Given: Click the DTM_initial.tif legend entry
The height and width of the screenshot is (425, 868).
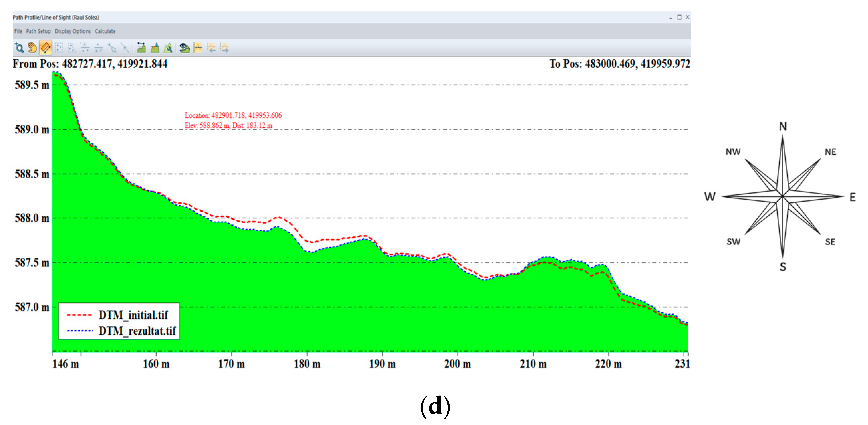Looking at the screenshot, I should [x=133, y=315].
